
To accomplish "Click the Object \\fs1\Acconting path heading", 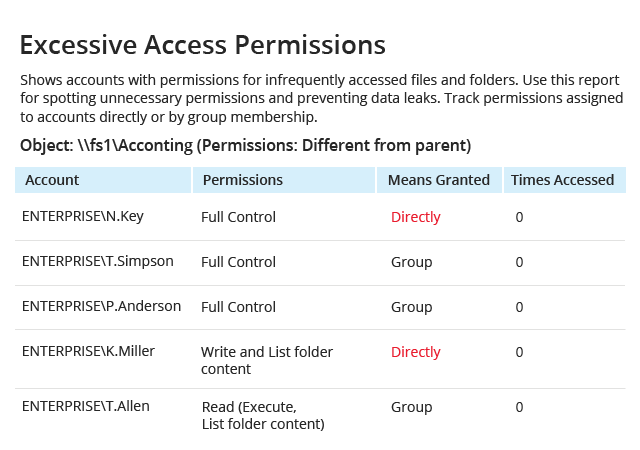I will pyautogui.click(x=246, y=145).
